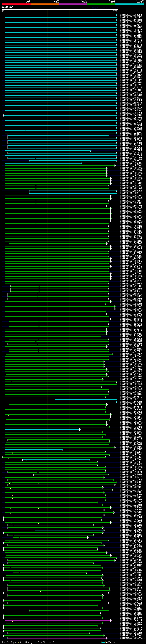
Task: Click the 257 query length marker
Action: point(115,11)
